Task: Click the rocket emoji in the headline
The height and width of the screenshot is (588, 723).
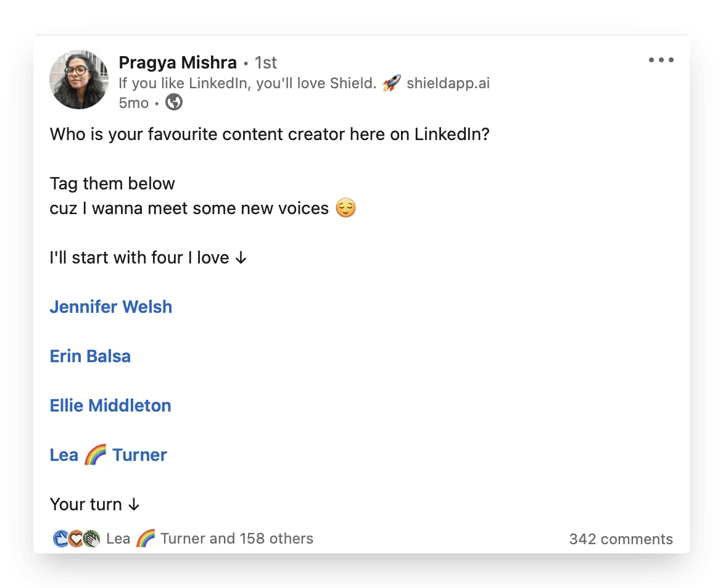Action: [391, 83]
